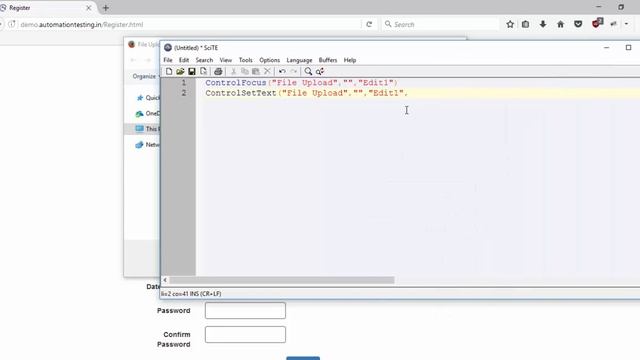Select Quick access in File Upload dialog sidebar
This screenshot has height=360, width=640.
pos(148,98)
